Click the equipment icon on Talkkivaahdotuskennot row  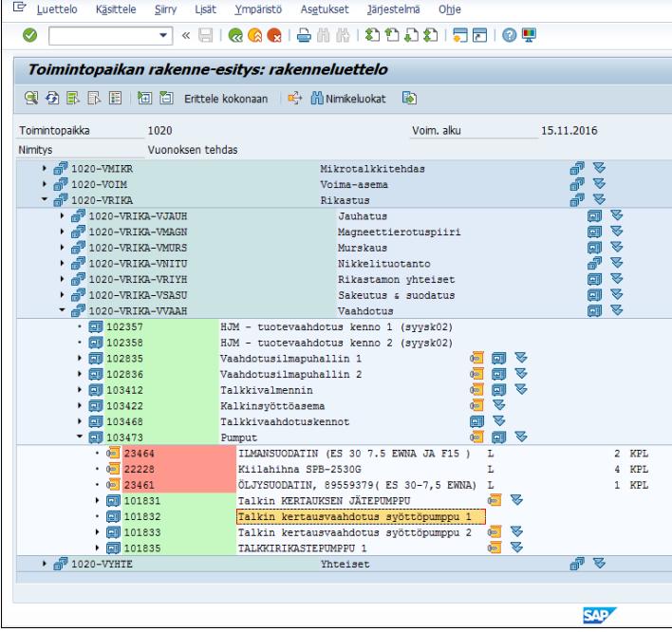tap(476, 421)
